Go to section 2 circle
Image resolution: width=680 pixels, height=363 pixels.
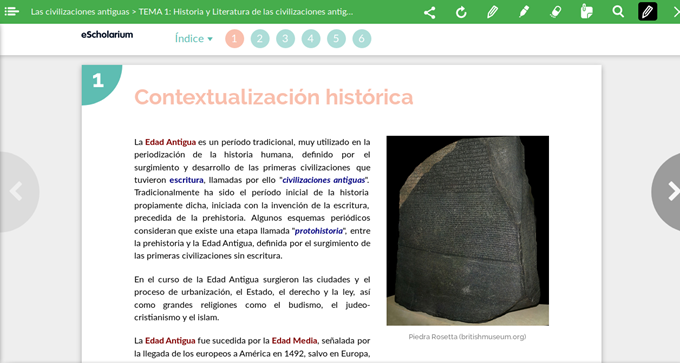[x=260, y=39]
